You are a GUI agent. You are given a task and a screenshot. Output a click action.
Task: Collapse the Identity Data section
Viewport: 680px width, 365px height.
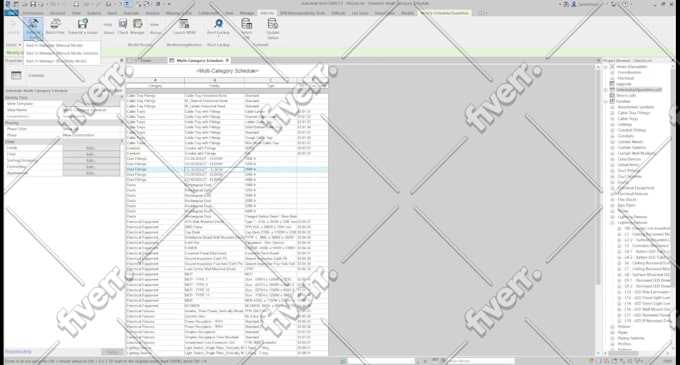pyautogui.click(x=121, y=98)
